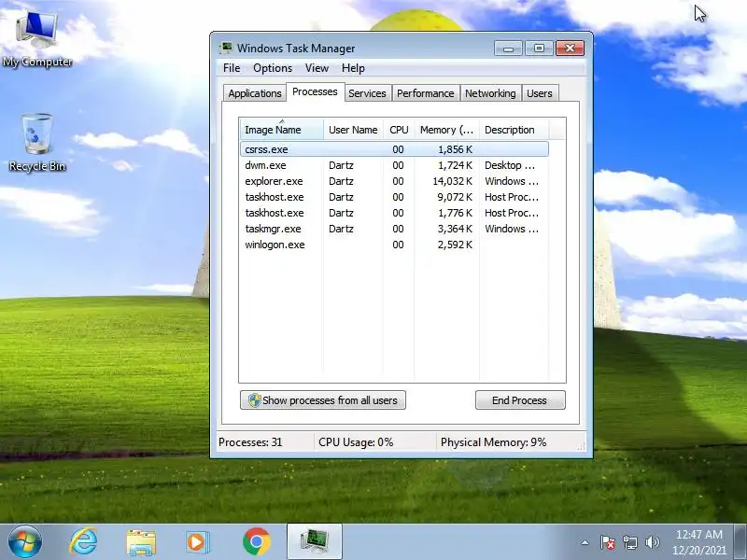Sort by the Image Name column
This screenshot has width=747, height=560.
[x=281, y=130]
